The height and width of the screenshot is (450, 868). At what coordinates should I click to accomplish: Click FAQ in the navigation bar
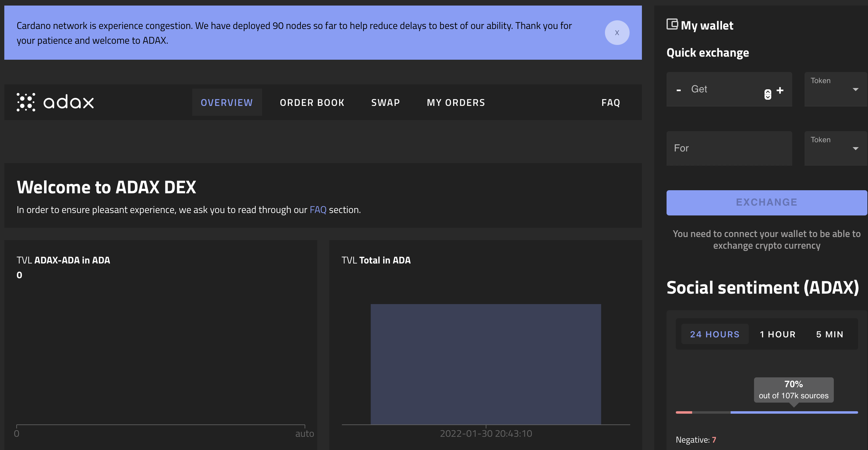pyautogui.click(x=610, y=102)
